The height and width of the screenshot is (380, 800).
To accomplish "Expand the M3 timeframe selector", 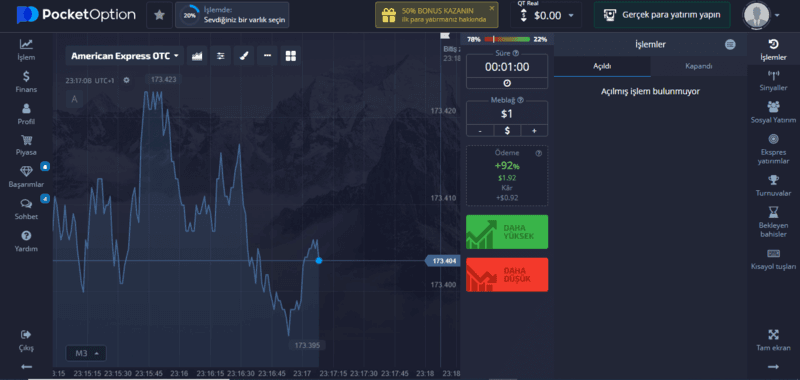I will tap(86, 353).
